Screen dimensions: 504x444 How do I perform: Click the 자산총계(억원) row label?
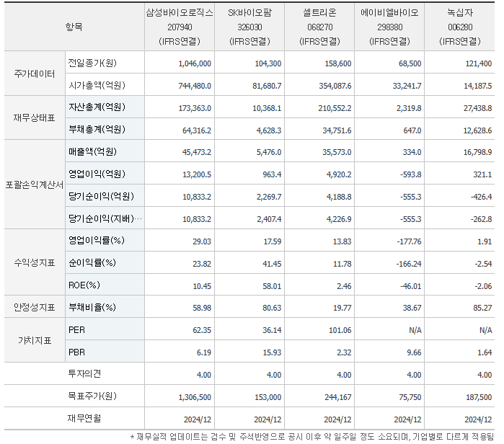coord(97,107)
